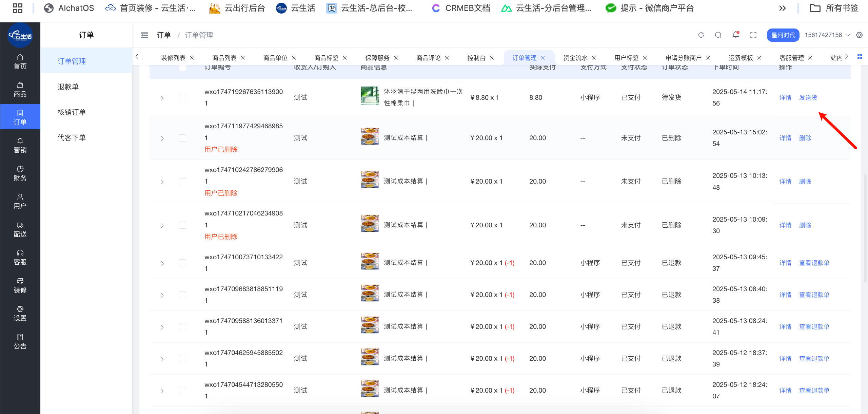Check the box for order wxo174710217046234908
Viewport: 868px width, 414px height.
click(182, 225)
